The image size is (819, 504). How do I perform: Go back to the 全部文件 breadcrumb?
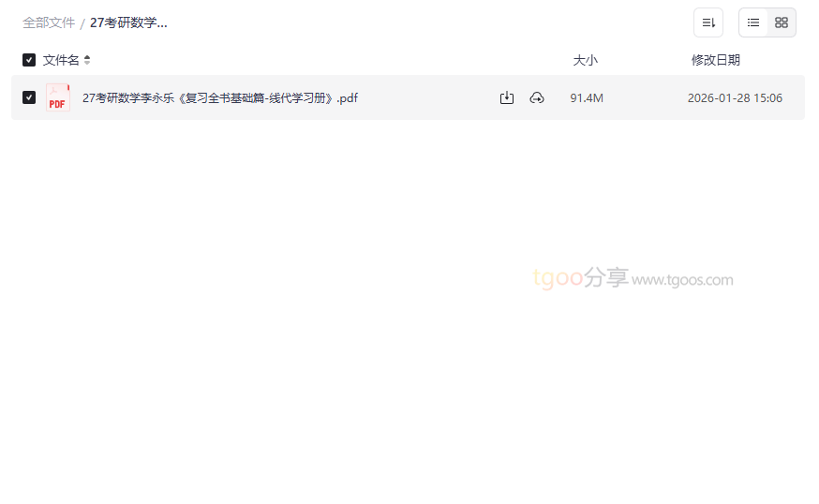click(49, 23)
